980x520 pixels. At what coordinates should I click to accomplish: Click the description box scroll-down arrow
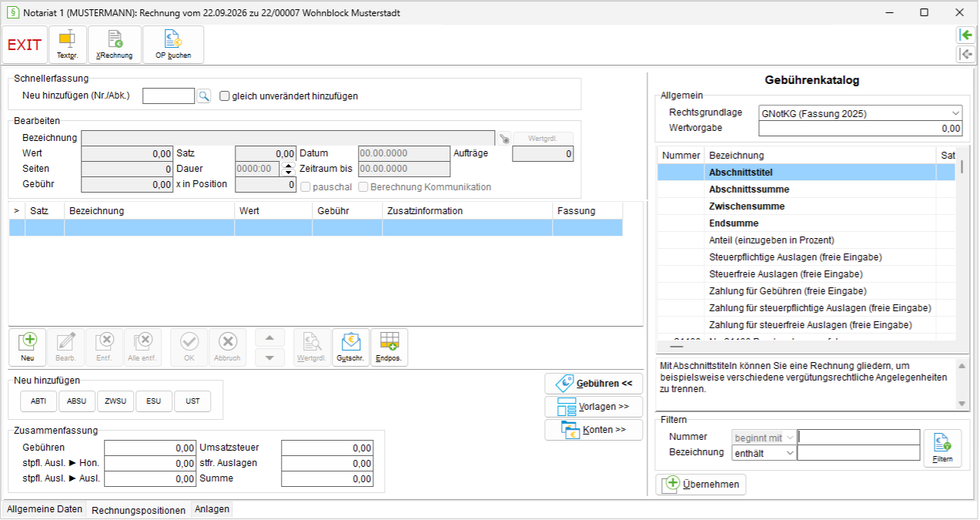pos(961,404)
